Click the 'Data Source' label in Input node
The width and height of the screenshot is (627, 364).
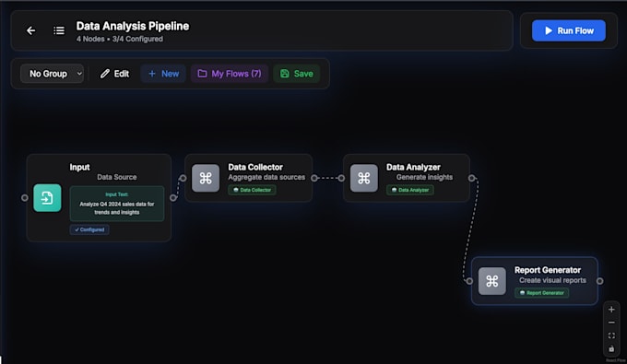coord(117,177)
